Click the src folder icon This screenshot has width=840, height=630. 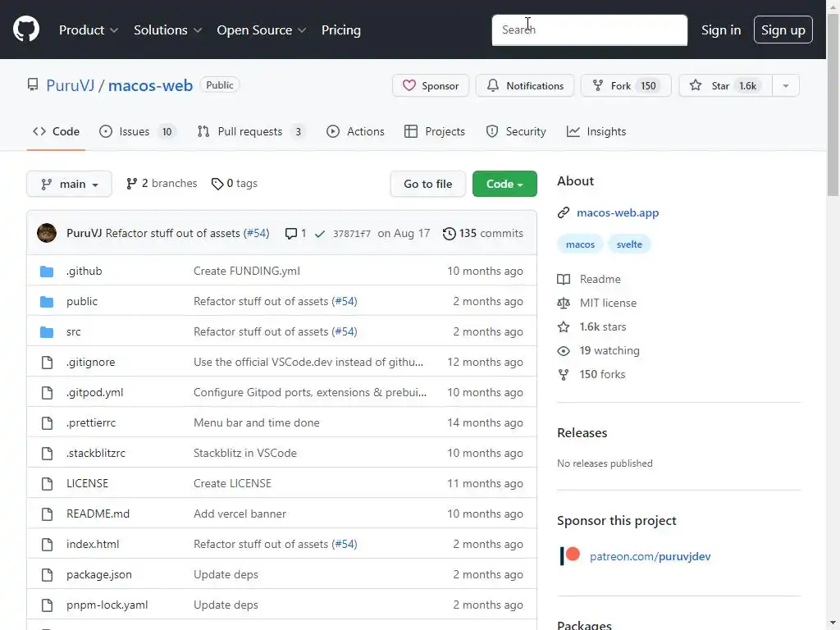[47, 332]
